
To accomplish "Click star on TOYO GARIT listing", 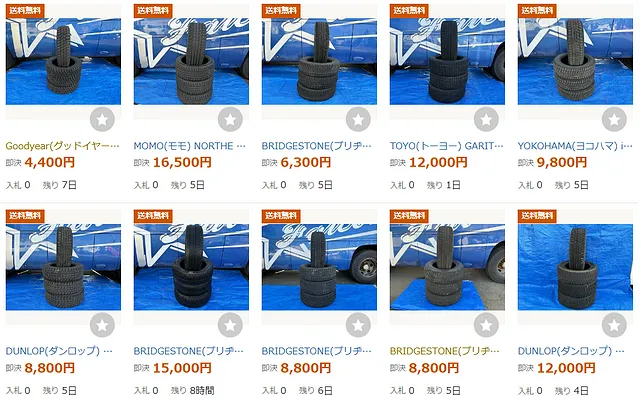I will point(486,120).
